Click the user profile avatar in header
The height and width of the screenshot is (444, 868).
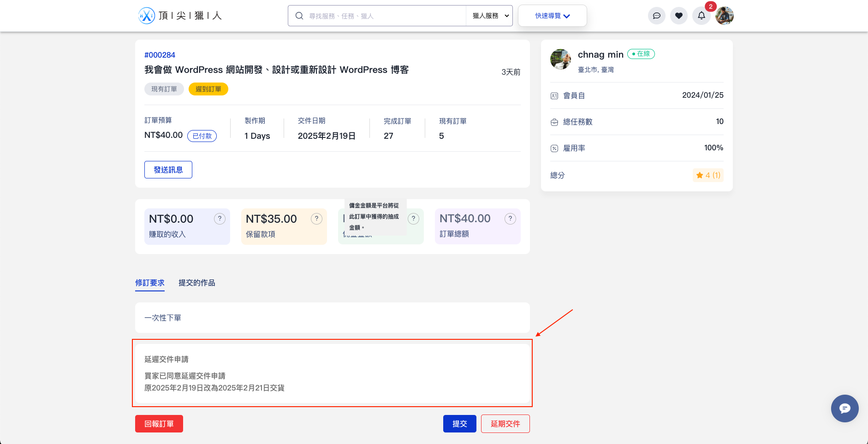pos(724,16)
